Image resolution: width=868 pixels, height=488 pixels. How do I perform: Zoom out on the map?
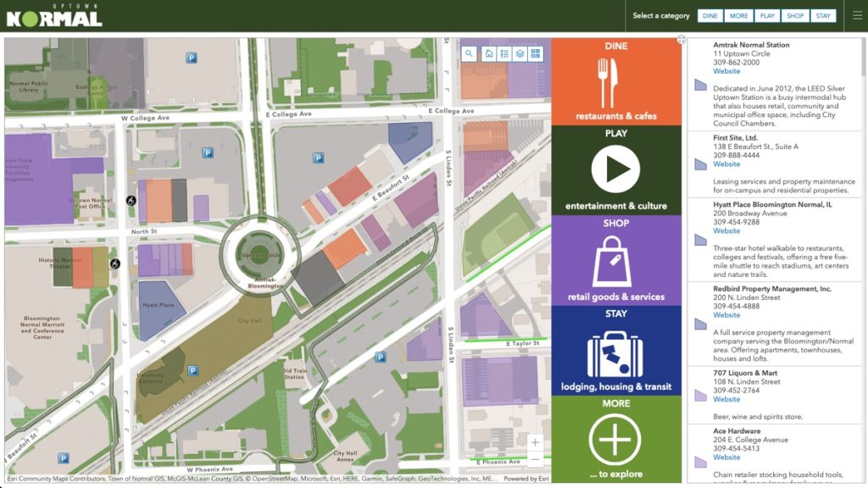pos(535,459)
